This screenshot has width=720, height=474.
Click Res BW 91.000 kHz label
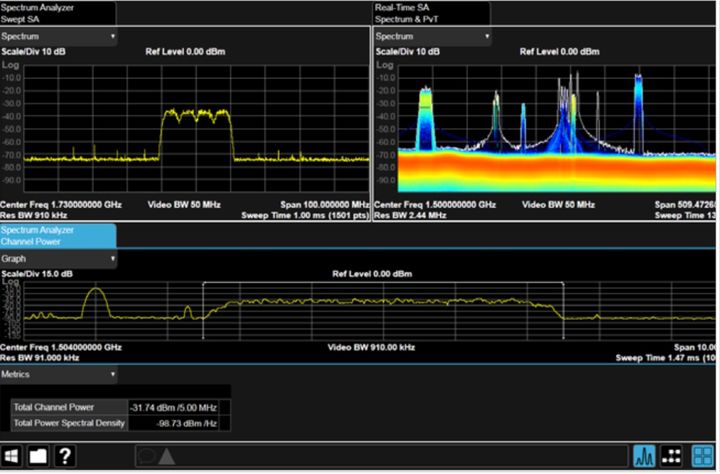click(x=39, y=358)
